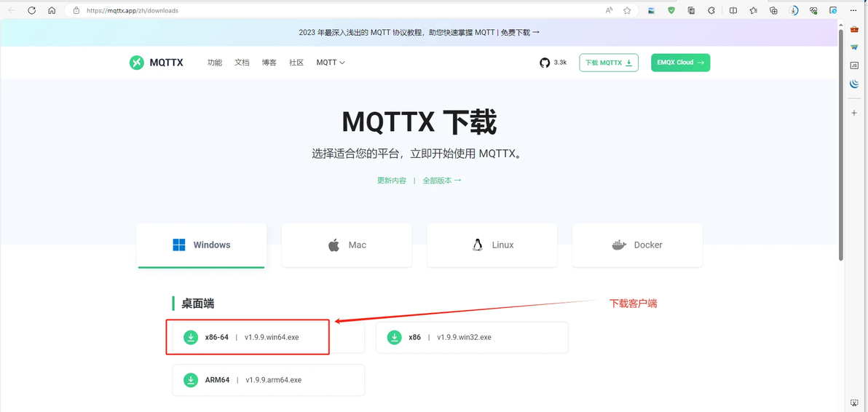The image size is (868, 412).
Task: Click the copy-pages extension icon
Action: tap(691, 10)
